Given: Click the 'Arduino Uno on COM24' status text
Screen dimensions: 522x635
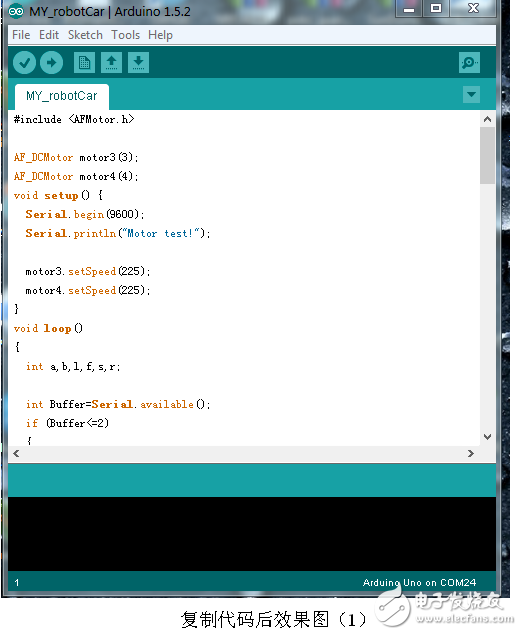Looking at the screenshot, I should pos(419,583).
